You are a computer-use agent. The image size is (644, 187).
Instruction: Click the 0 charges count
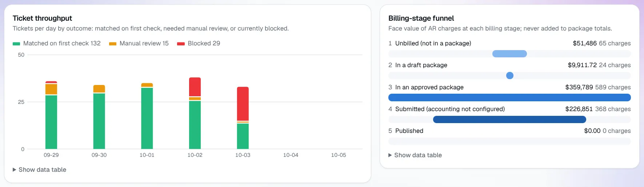tap(617, 131)
